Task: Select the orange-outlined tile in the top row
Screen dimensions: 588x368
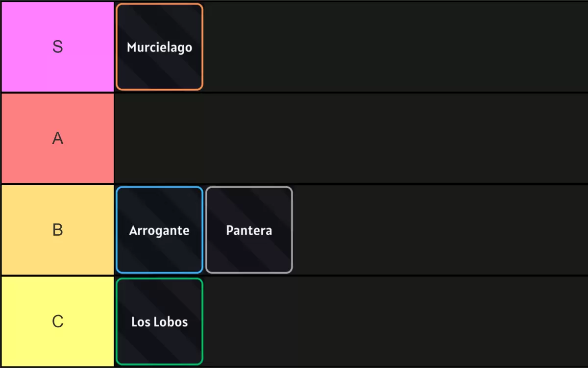Action: click(x=159, y=47)
